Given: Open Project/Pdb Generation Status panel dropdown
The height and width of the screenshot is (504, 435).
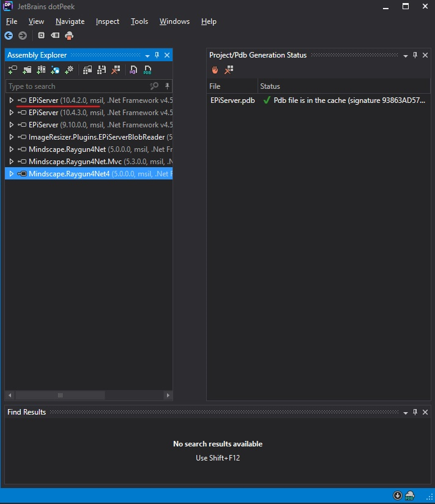Looking at the screenshot, I should [406, 56].
